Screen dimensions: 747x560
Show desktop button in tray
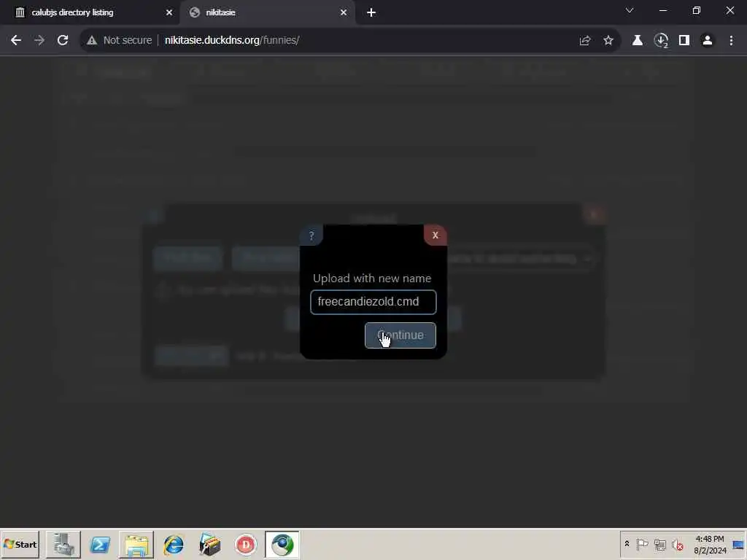point(739,544)
